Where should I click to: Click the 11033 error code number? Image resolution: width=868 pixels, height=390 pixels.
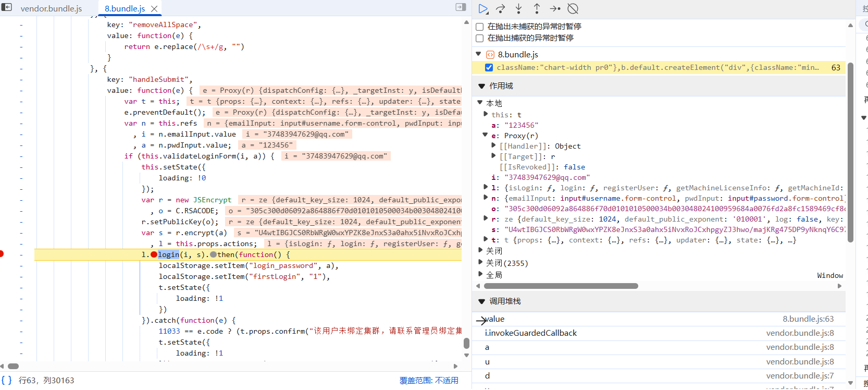(x=169, y=331)
